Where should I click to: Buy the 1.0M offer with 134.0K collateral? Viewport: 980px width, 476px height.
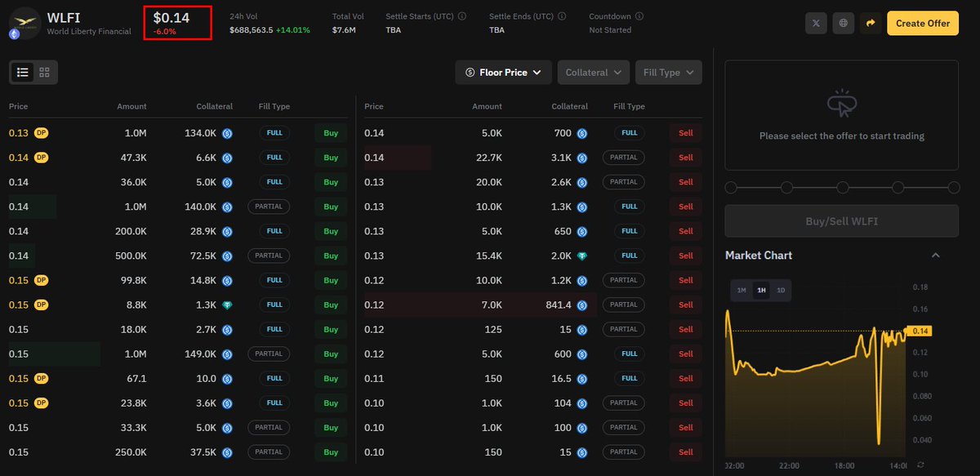pos(331,133)
